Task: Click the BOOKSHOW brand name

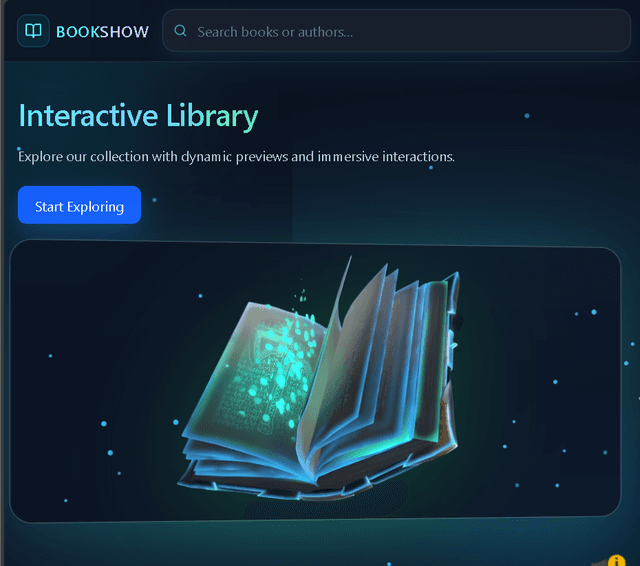Action: click(x=102, y=32)
